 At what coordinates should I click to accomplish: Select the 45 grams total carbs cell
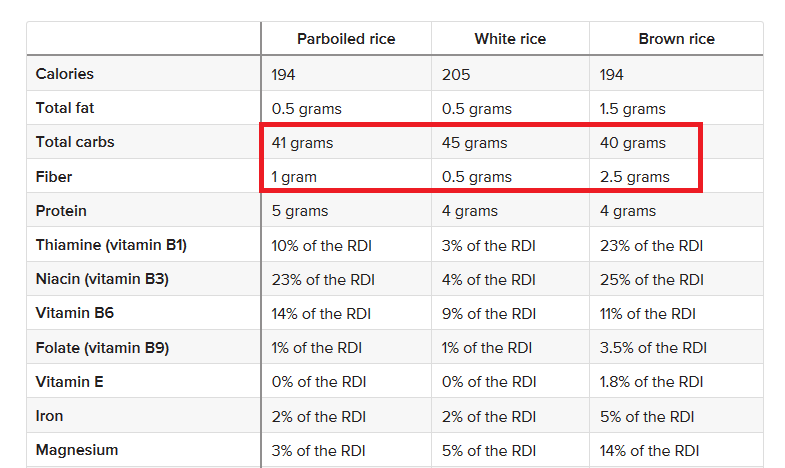474,143
